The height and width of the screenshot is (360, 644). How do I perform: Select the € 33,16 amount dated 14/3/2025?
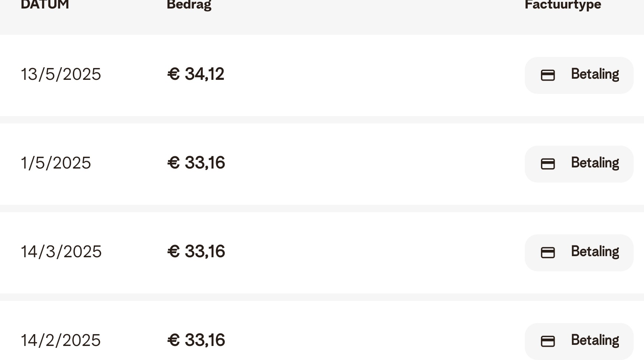tap(196, 251)
